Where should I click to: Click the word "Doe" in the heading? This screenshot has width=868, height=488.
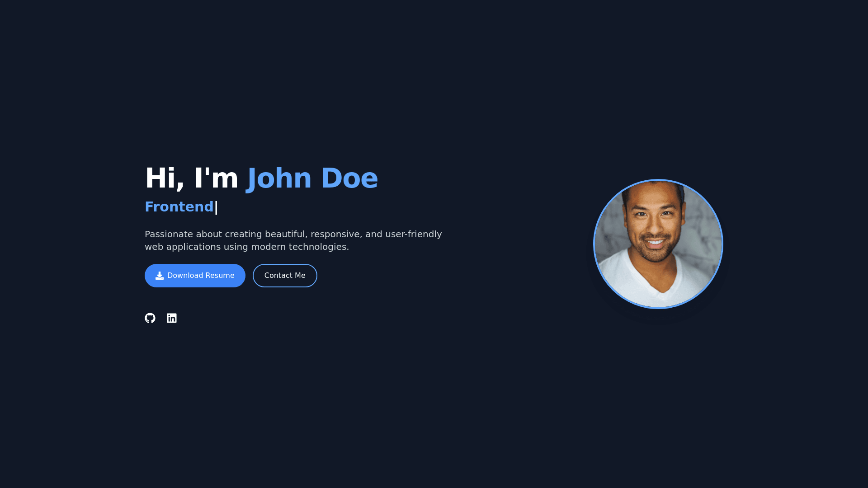pyautogui.click(x=349, y=178)
